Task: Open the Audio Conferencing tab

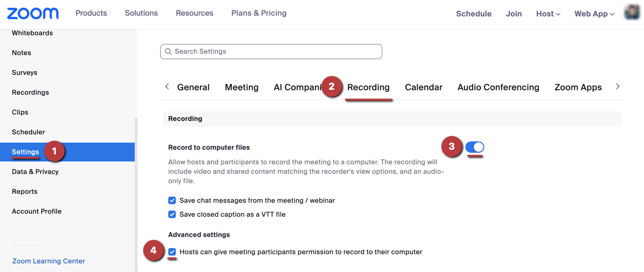Action: 498,87
